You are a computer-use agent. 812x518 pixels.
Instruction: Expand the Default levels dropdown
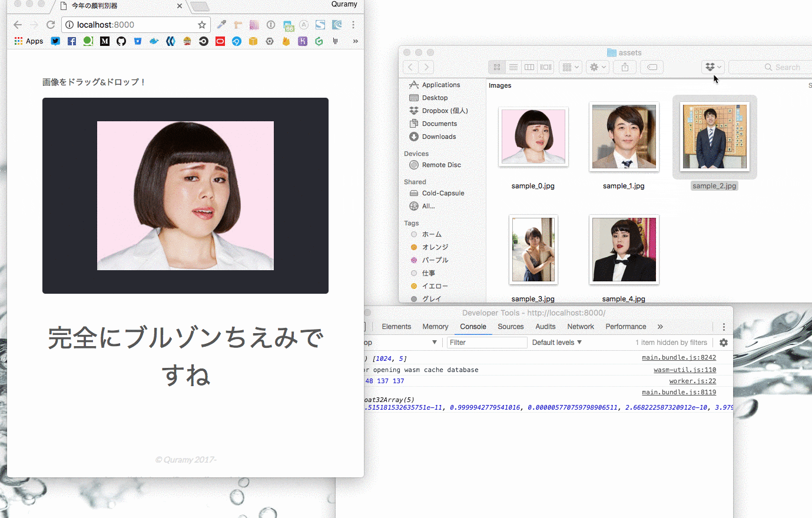(x=556, y=343)
